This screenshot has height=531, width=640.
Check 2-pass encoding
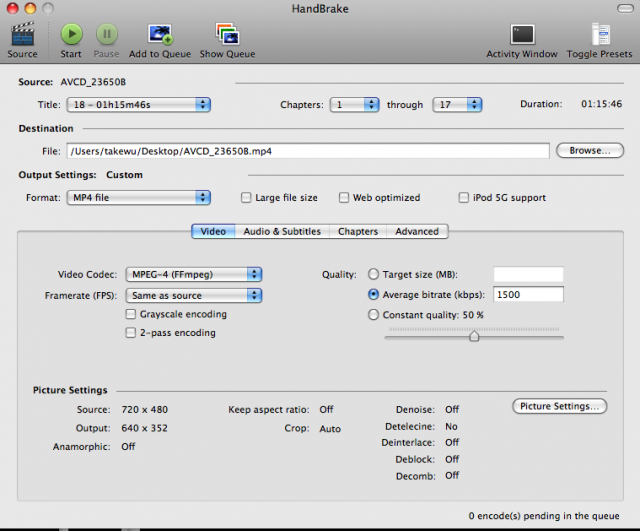[131, 333]
